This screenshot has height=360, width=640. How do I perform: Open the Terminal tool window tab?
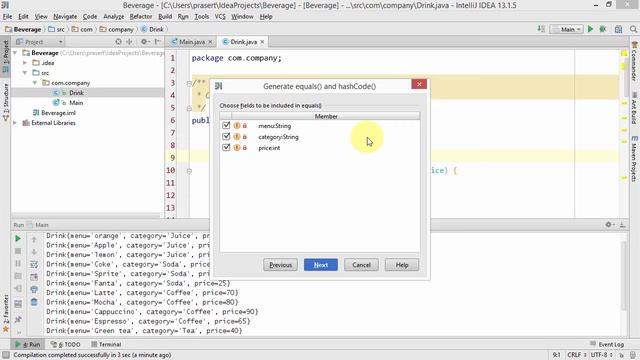point(106,344)
